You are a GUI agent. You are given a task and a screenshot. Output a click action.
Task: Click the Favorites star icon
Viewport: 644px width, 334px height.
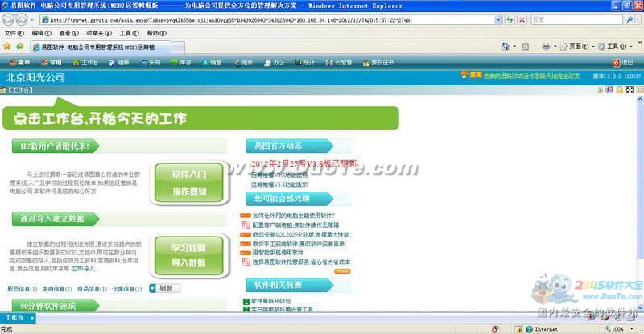point(7,47)
